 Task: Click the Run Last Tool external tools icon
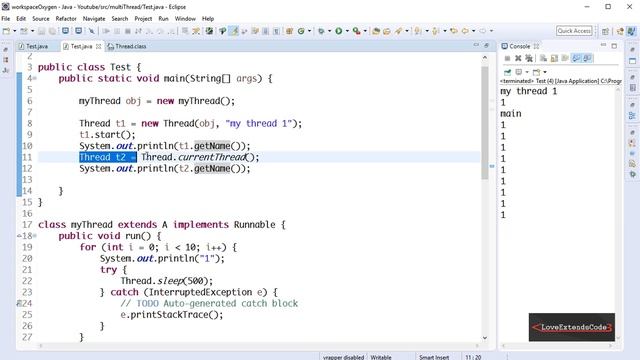356,31
